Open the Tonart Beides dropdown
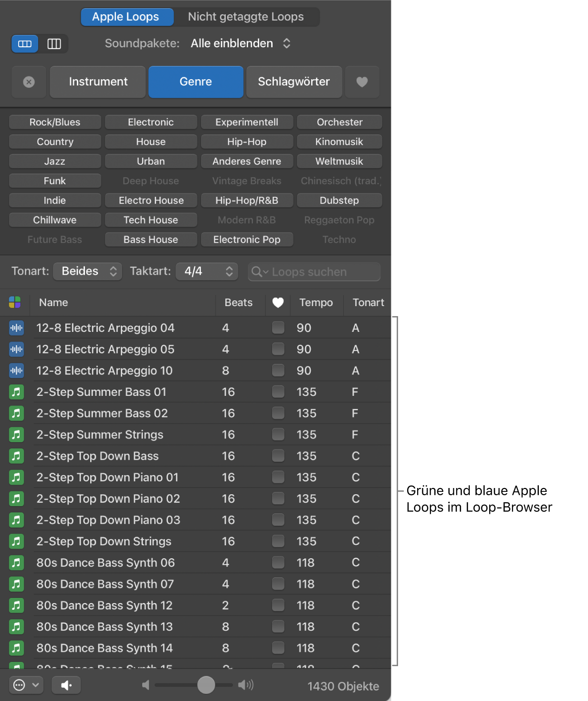Image resolution: width=588 pixels, height=701 pixels. (x=88, y=271)
